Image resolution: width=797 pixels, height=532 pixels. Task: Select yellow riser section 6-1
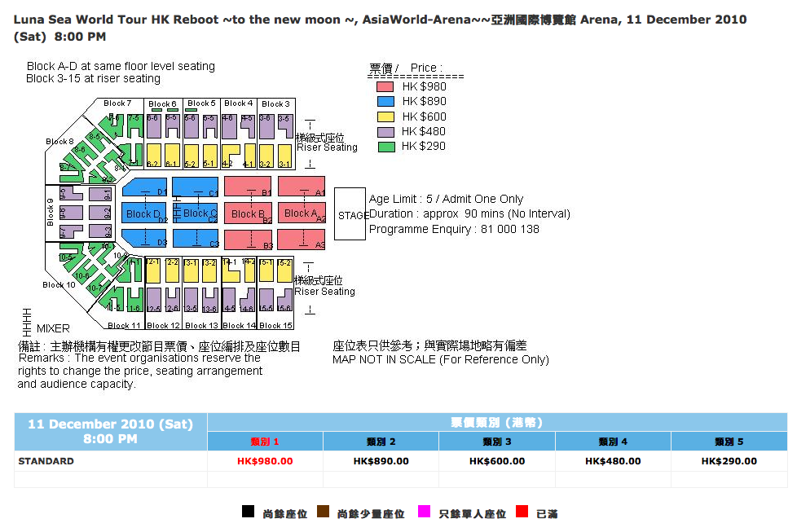coord(172,156)
